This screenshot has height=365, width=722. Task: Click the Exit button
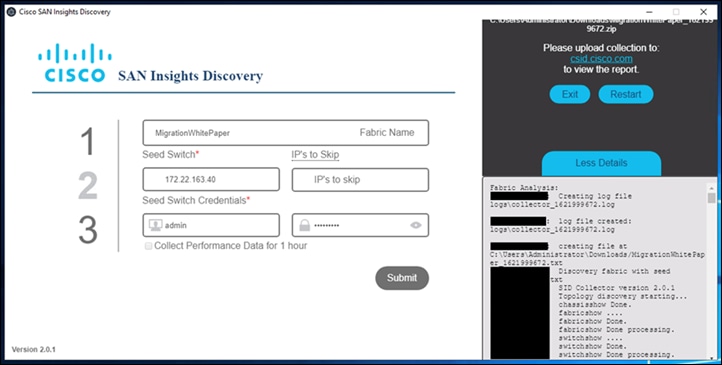point(570,94)
